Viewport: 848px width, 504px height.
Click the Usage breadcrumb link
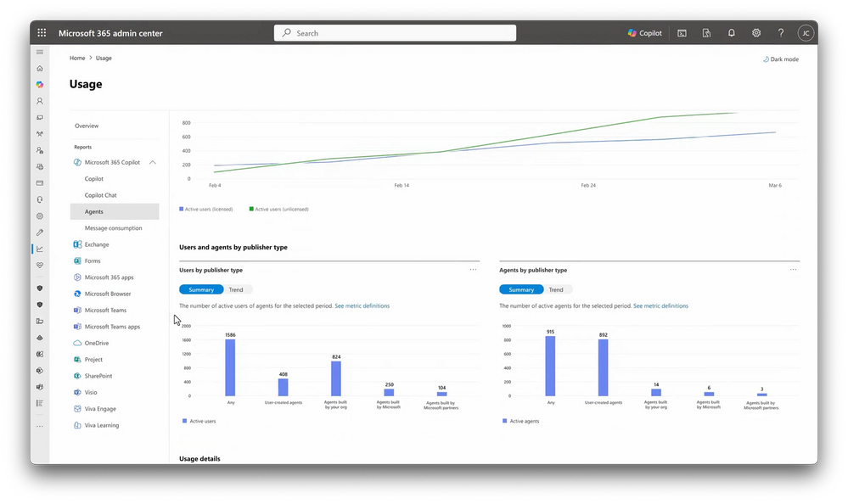(104, 58)
